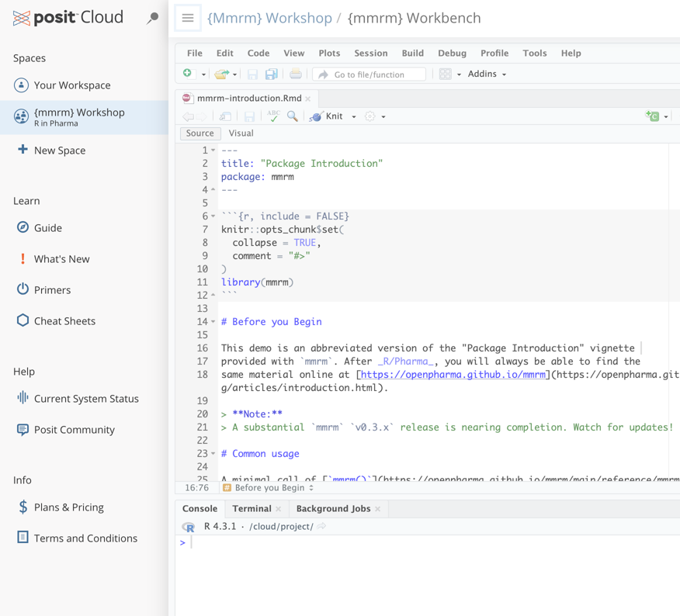The height and width of the screenshot is (616, 680).
Task: Switch editor to Source mode
Action: 199,133
